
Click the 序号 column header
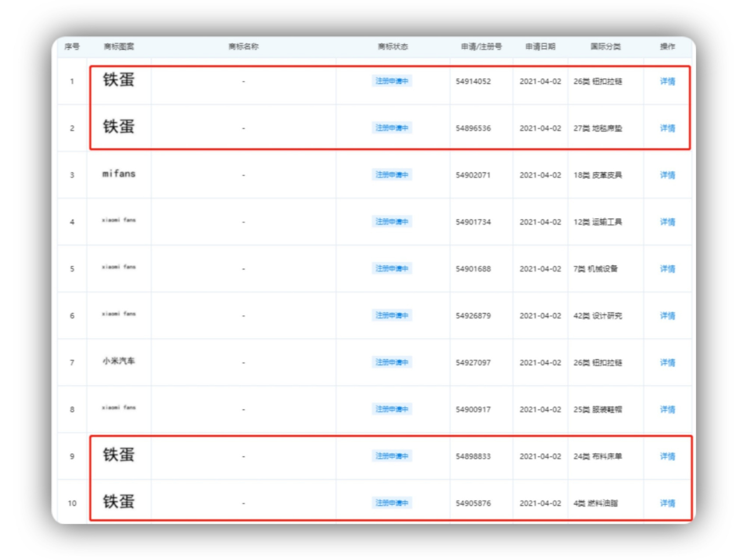(x=72, y=46)
